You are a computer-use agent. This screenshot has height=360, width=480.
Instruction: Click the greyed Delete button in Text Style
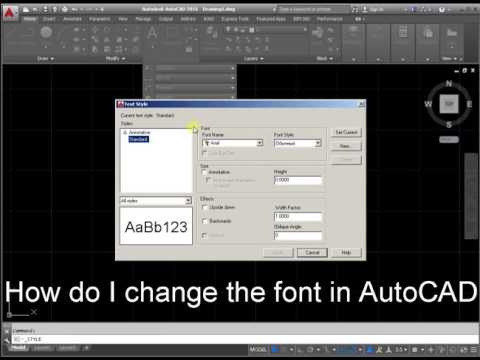click(x=346, y=160)
